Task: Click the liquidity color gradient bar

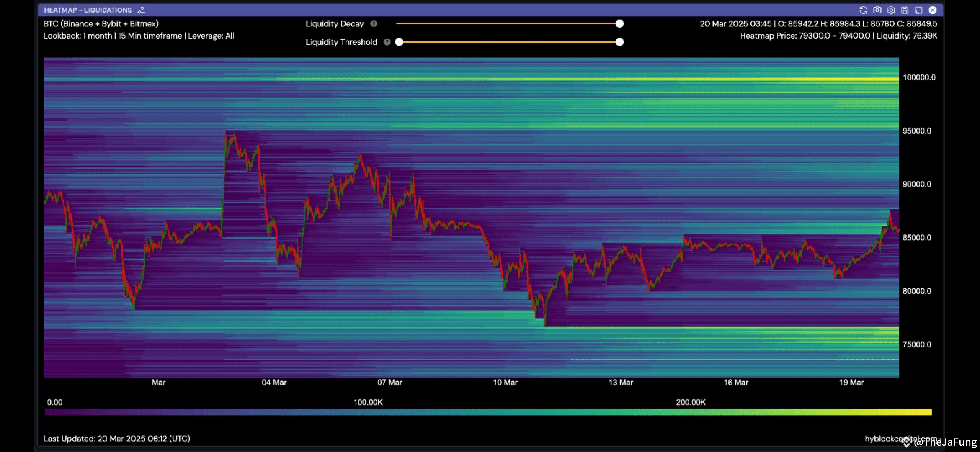Action: click(x=488, y=412)
